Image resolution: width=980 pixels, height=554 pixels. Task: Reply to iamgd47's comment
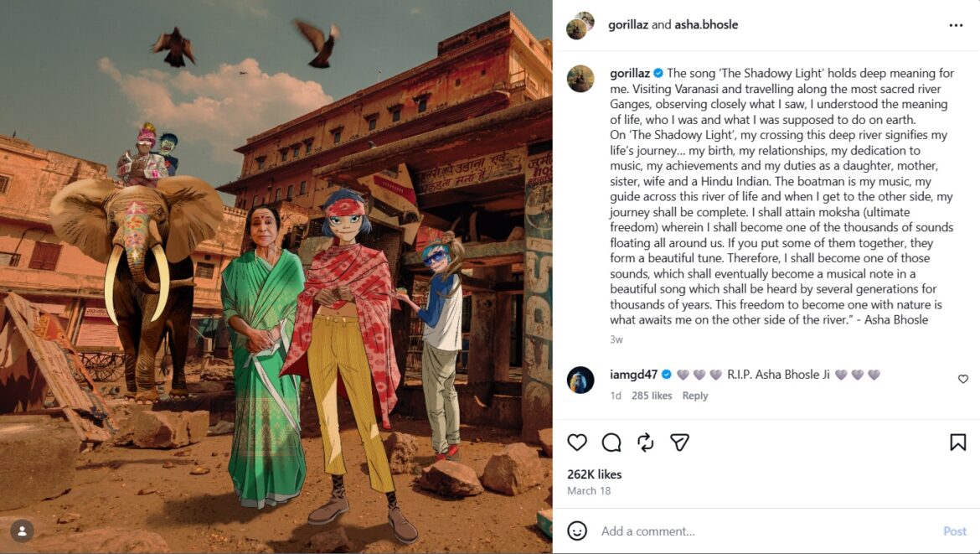(x=695, y=396)
